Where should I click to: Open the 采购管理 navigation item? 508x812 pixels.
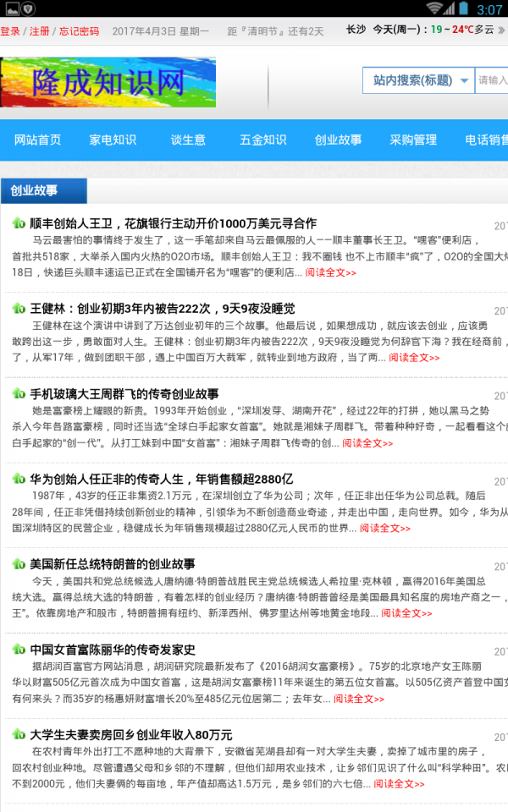tap(413, 140)
